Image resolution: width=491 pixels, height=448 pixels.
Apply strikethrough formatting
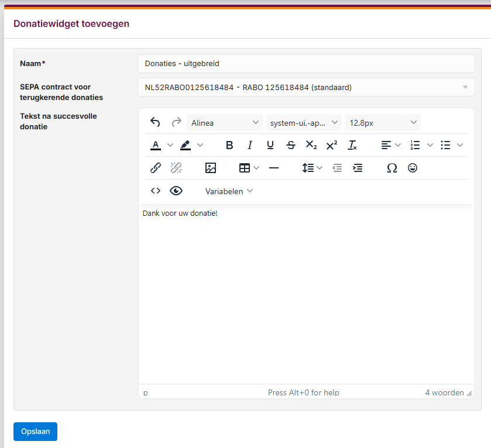click(x=291, y=145)
